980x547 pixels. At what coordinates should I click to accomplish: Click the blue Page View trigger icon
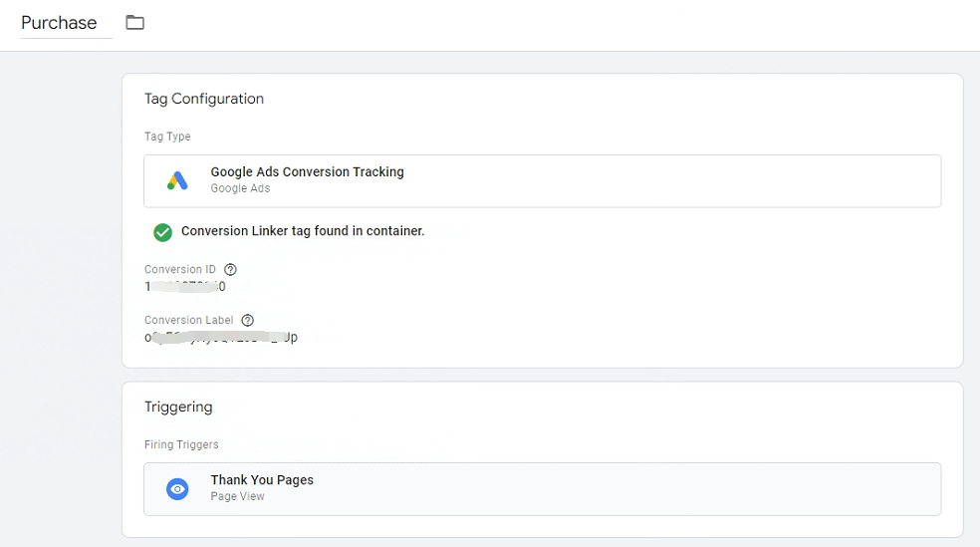click(177, 489)
